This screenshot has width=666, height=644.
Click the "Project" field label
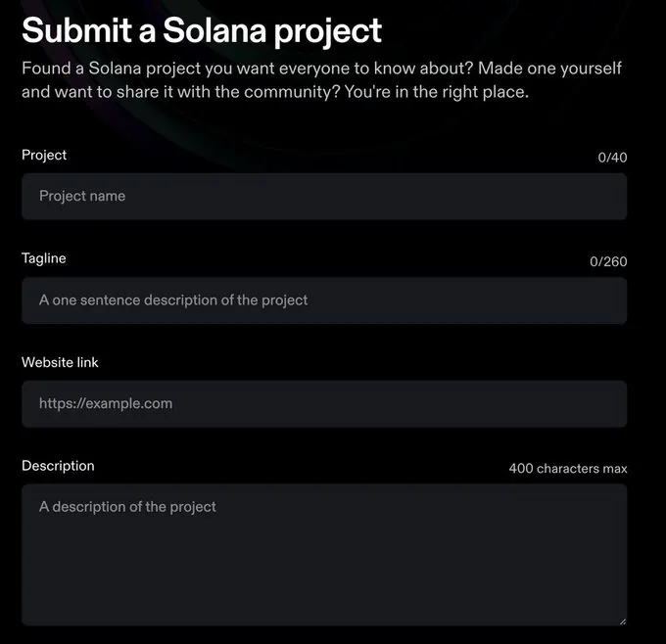point(44,155)
